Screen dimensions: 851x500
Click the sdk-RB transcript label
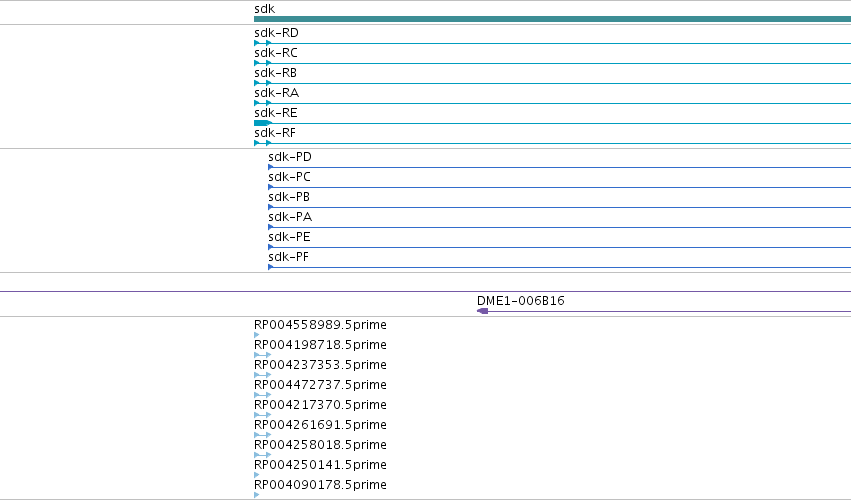tap(275, 73)
